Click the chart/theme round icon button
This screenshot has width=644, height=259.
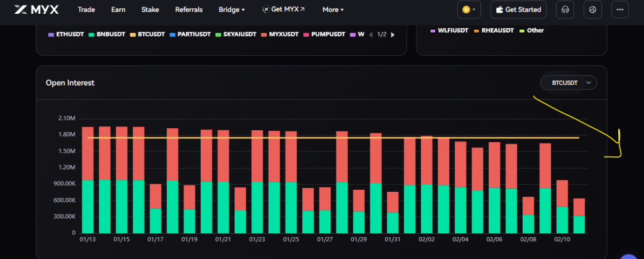[592, 10]
